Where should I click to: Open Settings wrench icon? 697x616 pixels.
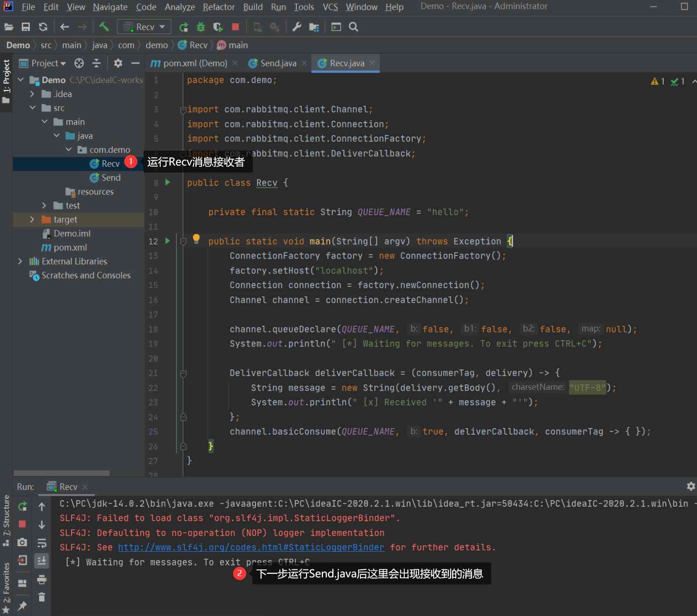[297, 27]
